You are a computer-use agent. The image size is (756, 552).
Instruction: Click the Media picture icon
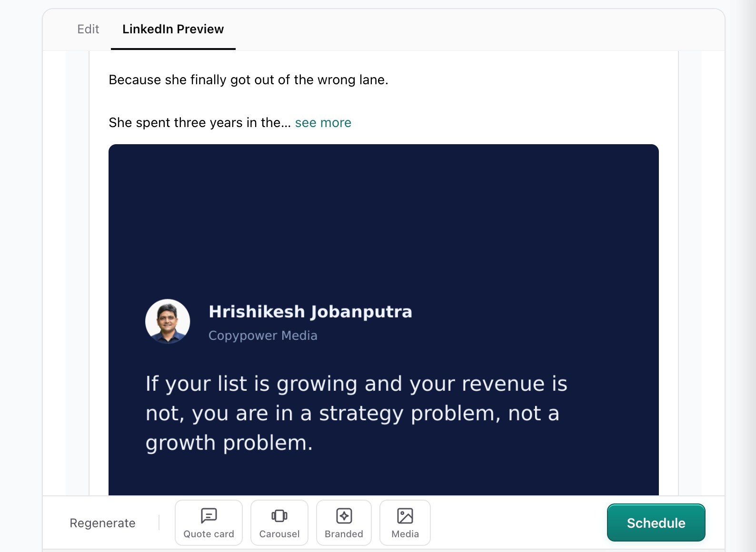[x=405, y=516]
